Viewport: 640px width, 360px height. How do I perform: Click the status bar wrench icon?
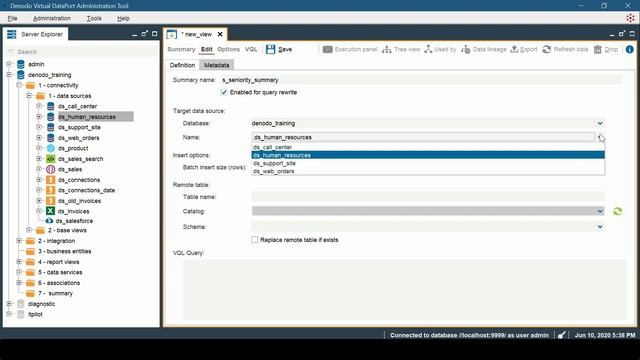coord(562,335)
